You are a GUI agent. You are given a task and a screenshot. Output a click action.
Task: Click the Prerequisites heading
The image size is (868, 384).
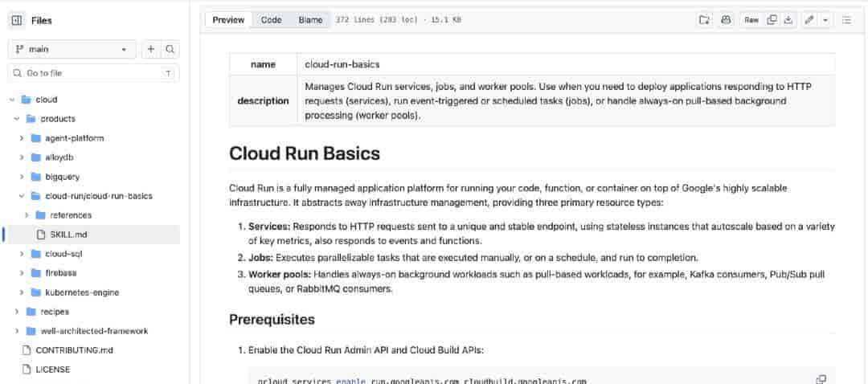pyautogui.click(x=272, y=319)
